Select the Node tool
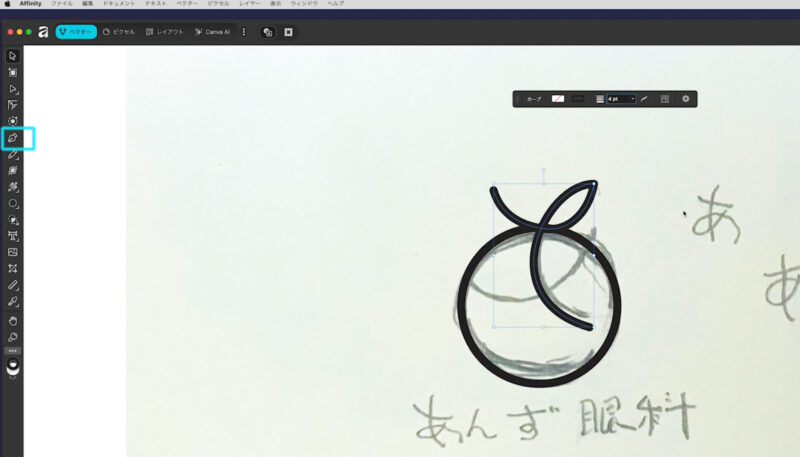 click(13, 89)
